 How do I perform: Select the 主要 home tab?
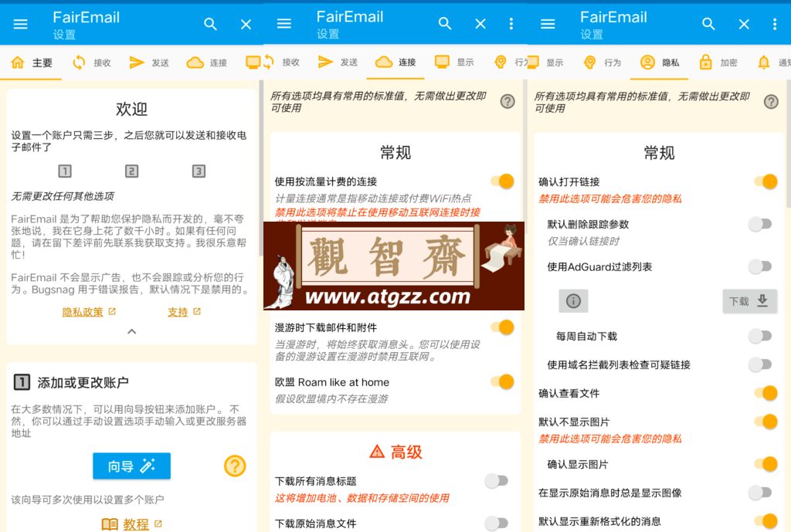pos(31,63)
